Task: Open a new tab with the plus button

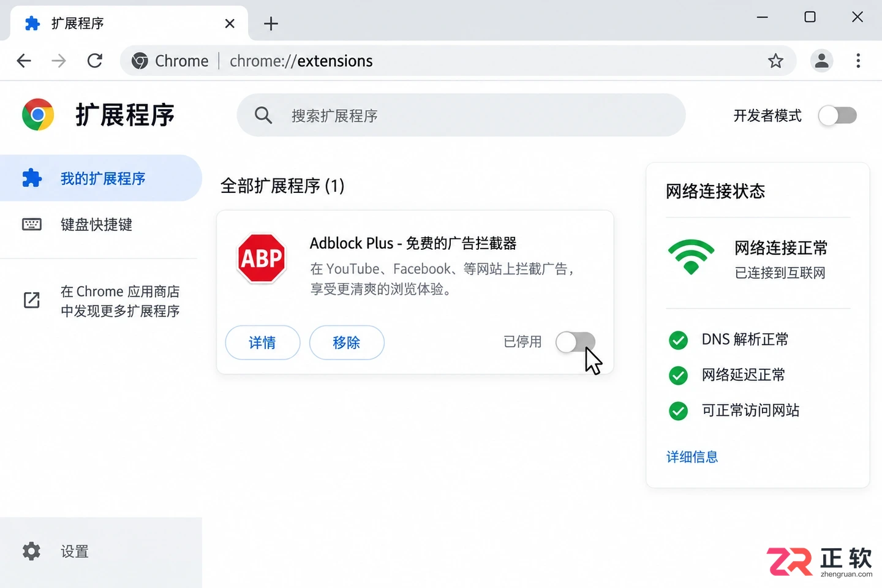Action: point(271,24)
